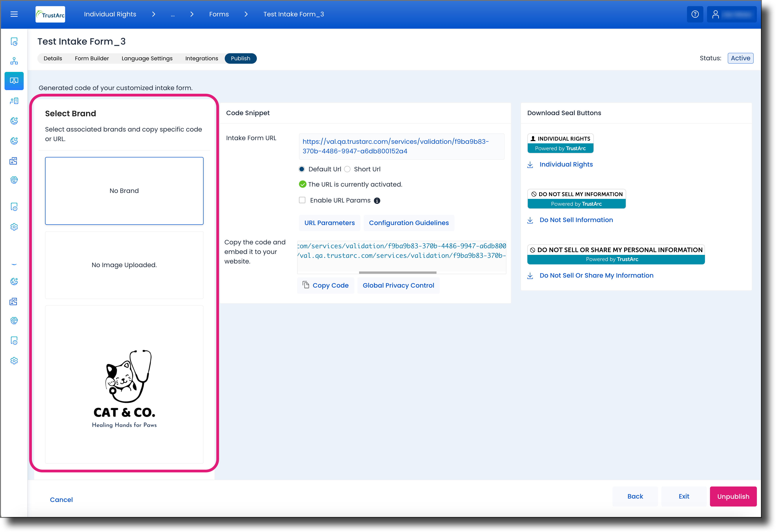Select the Default Url radio button
Screen dimensions: 776x532
(301, 169)
